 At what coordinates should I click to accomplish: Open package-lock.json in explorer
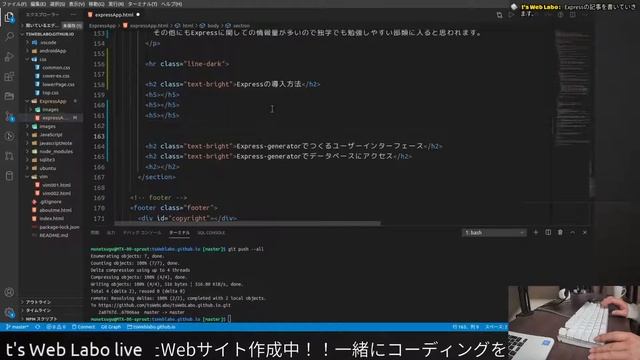(x=56, y=227)
